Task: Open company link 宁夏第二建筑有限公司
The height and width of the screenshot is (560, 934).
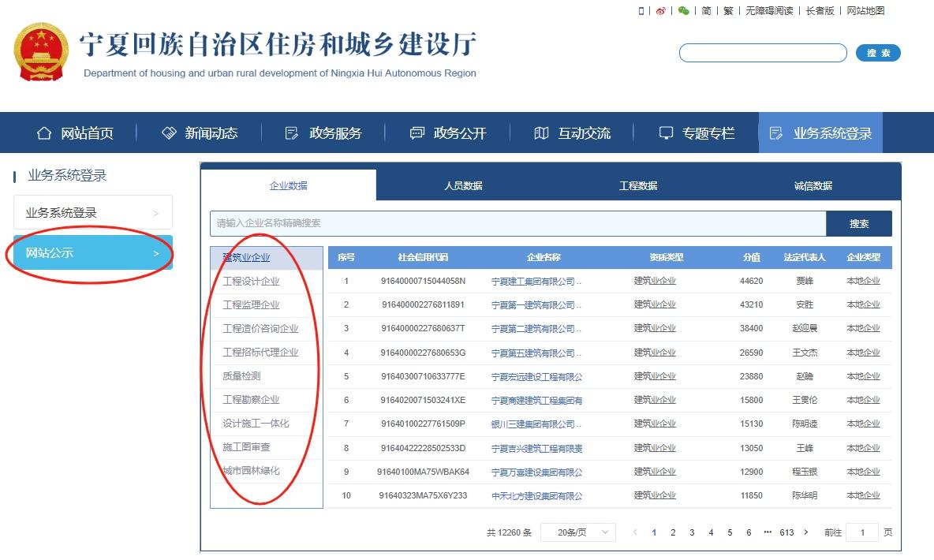Action: tap(536, 328)
